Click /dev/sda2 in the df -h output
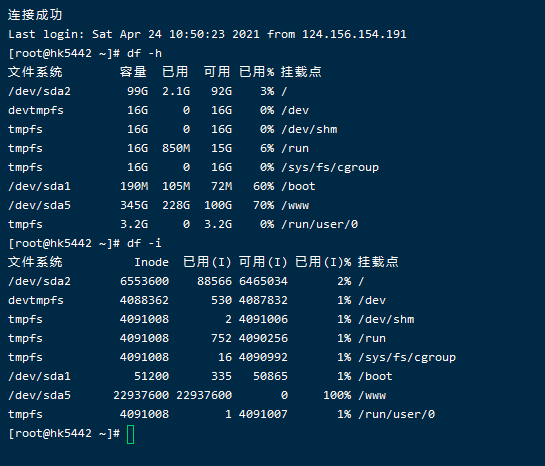The image size is (545, 466). (40, 91)
